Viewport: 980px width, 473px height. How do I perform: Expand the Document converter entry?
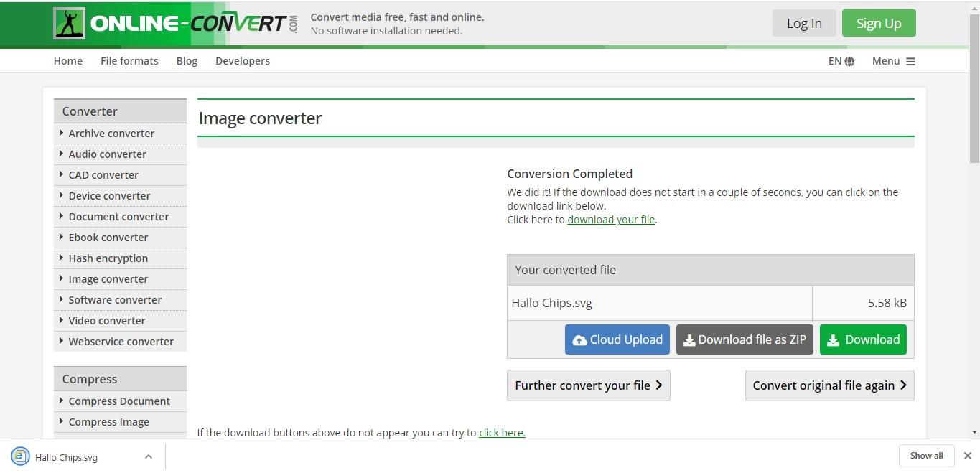[120, 217]
